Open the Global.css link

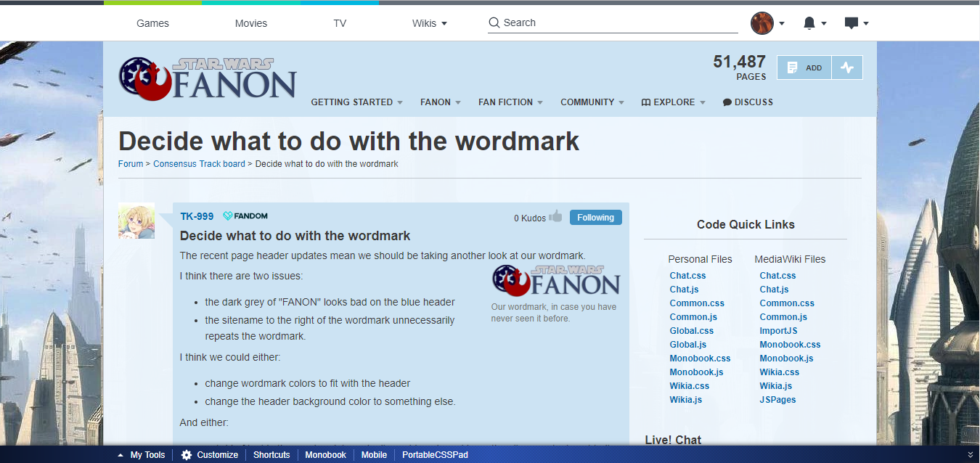pyautogui.click(x=692, y=331)
